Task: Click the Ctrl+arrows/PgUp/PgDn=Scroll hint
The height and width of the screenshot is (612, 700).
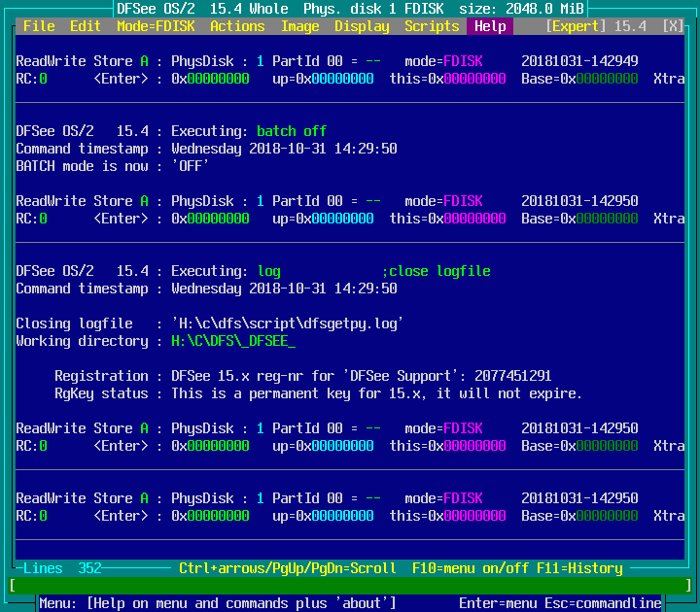Action: 288,568
